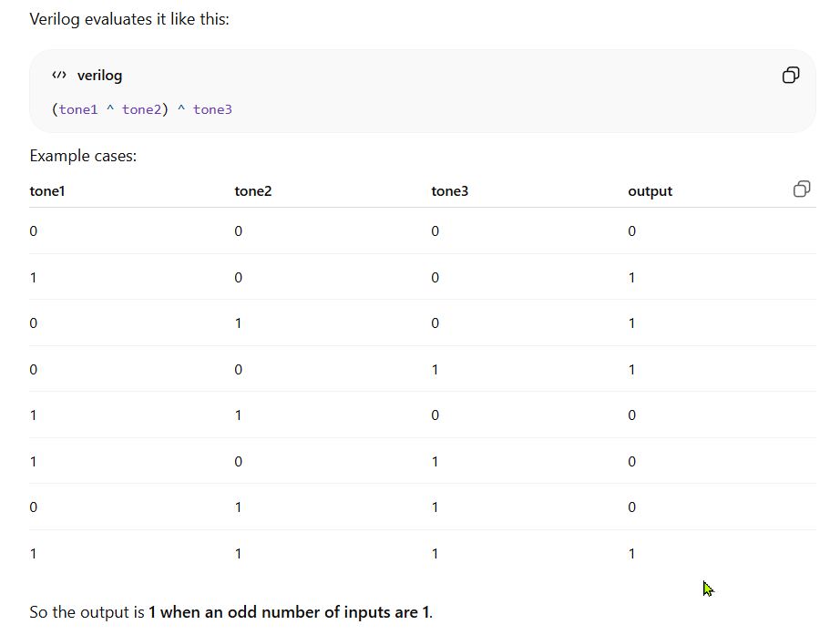
Task: Click tone2 value in the third table row
Action: [x=239, y=323]
